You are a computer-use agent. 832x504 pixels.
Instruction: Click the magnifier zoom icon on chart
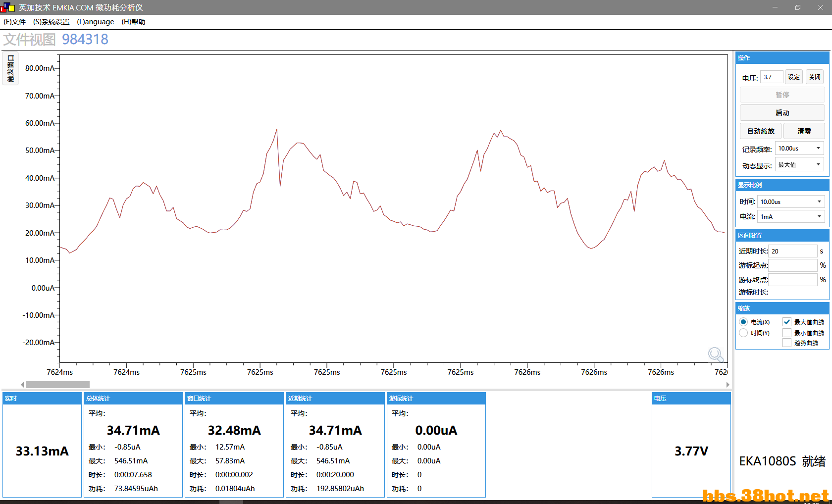point(716,354)
